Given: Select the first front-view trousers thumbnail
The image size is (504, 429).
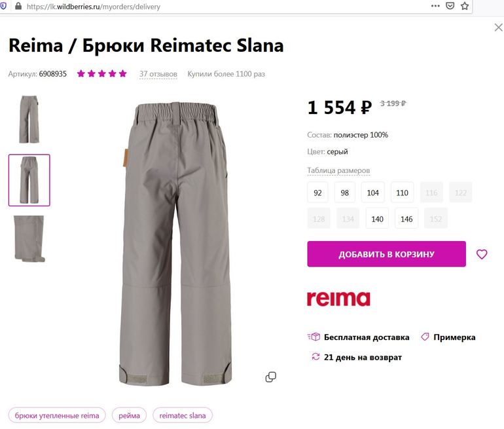Looking at the screenshot, I should [x=29, y=119].
